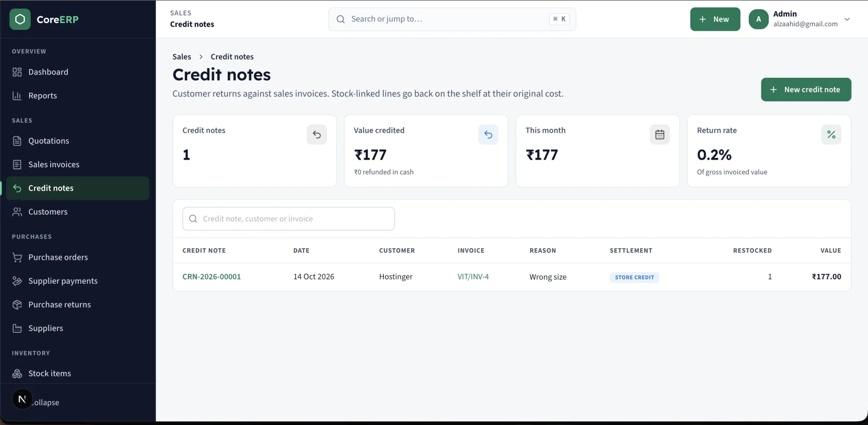The height and width of the screenshot is (425, 868).
Task: Click the Stock items cubes icon
Action: click(x=17, y=373)
